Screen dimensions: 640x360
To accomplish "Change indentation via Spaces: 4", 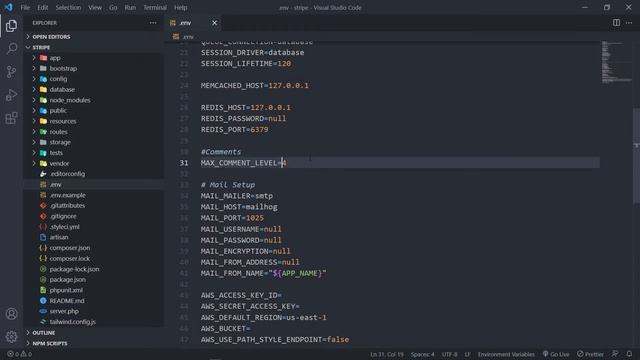I will click(x=422, y=354).
